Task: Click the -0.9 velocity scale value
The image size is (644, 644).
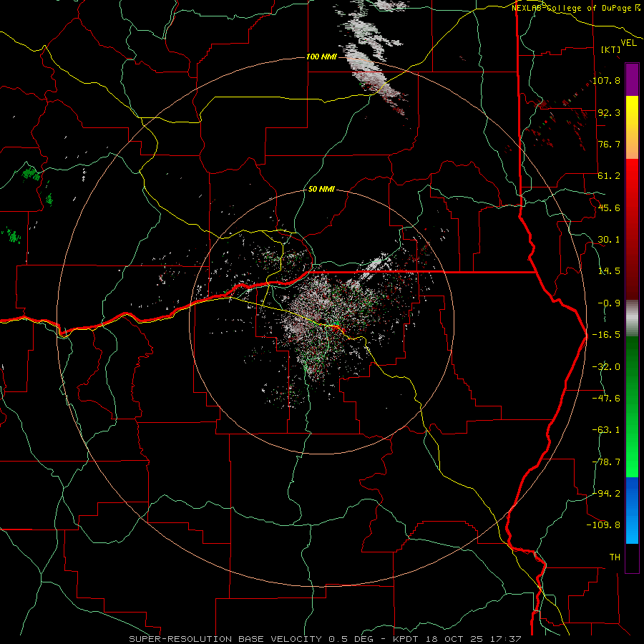Action: (609, 303)
